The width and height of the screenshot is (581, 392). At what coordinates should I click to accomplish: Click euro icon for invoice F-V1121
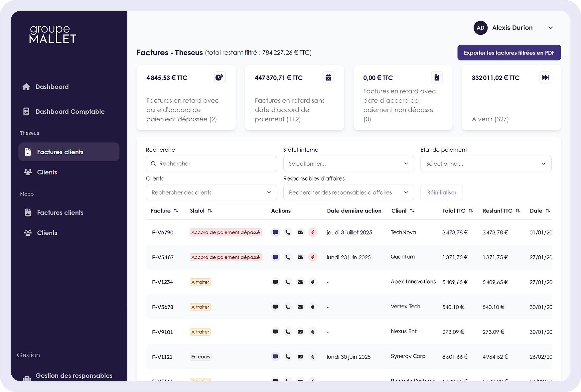click(x=313, y=357)
